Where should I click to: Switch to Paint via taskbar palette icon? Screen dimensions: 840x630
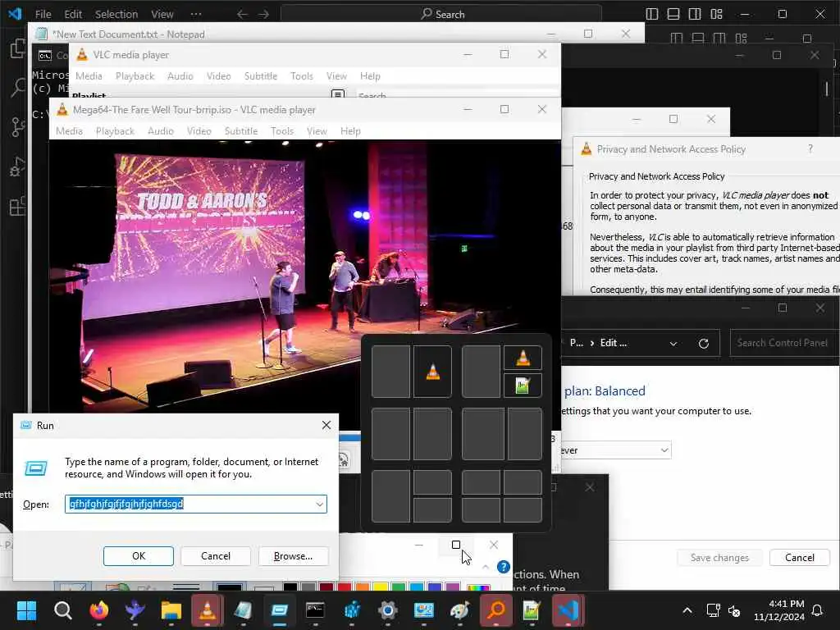click(x=459, y=610)
